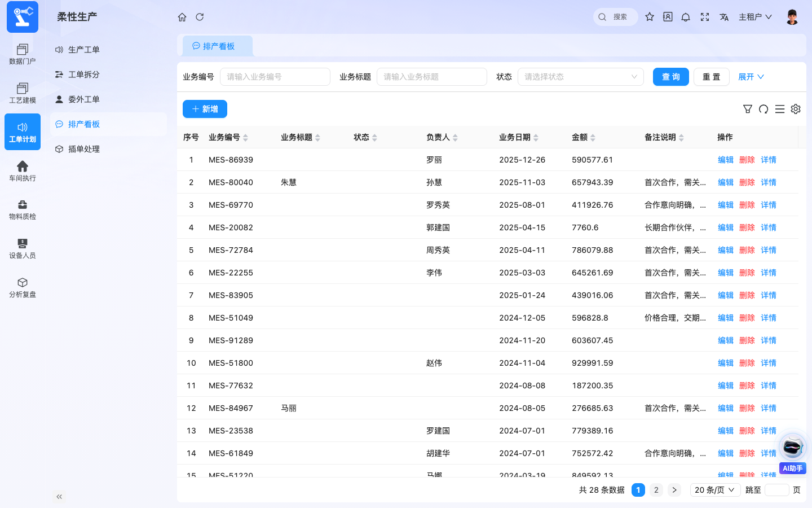Screen dimensions: 812x508
Task: Open table column settings gear
Action: click(796, 109)
